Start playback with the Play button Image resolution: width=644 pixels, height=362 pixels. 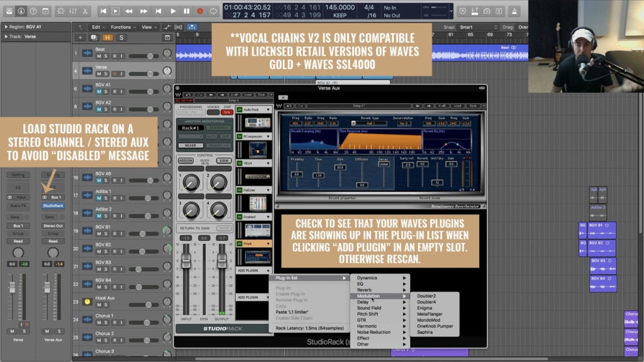coord(173,11)
